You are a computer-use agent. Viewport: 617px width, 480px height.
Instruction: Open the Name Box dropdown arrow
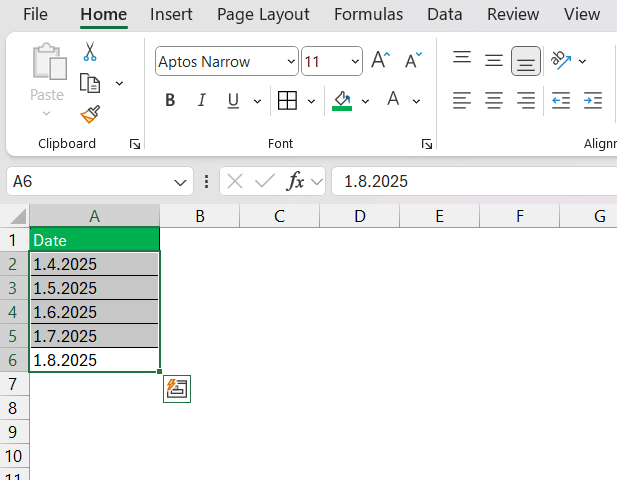pyautogui.click(x=180, y=182)
